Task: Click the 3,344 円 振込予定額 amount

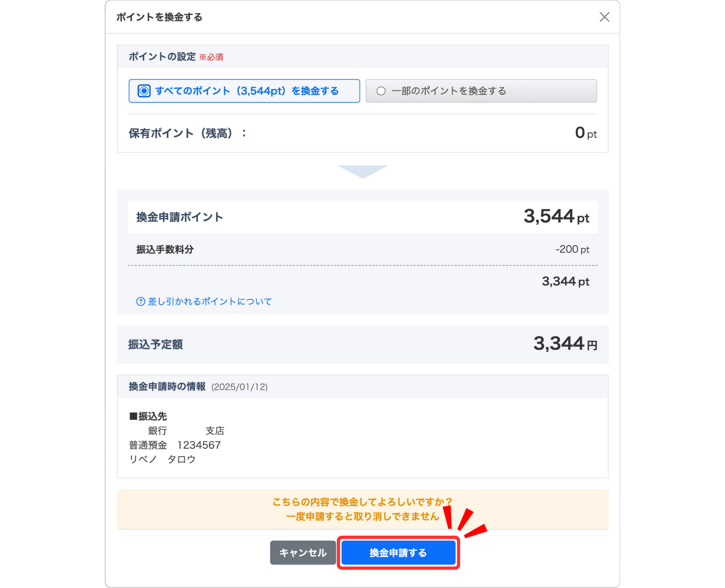Action: tap(565, 344)
